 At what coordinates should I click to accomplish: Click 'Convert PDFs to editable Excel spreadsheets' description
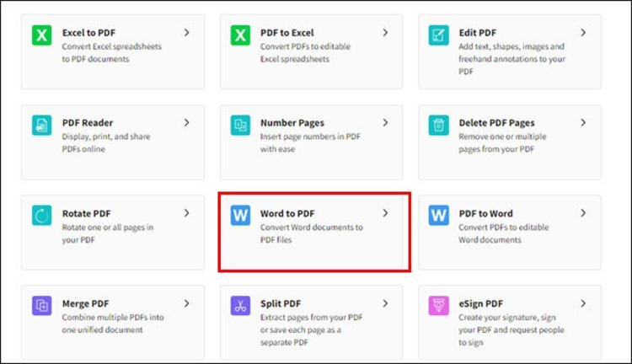pos(305,53)
